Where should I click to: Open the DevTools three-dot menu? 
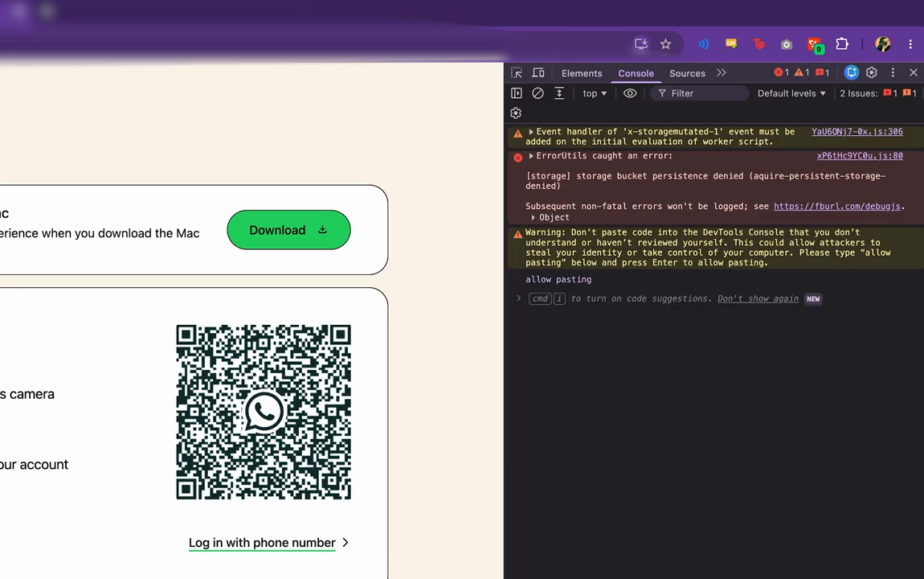(893, 72)
